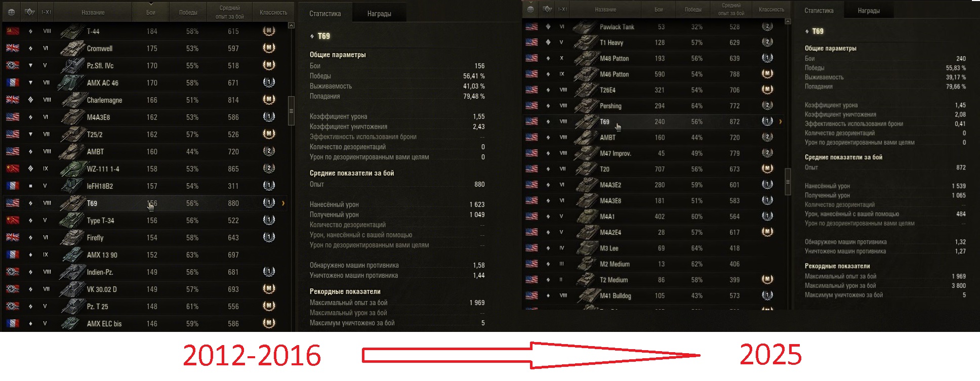Select M48 Patton row in right list

click(x=653, y=58)
